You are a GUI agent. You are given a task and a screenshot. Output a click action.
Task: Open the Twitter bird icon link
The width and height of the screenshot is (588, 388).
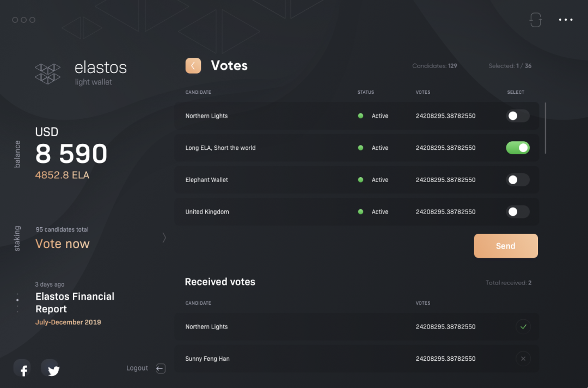tap(51, 368)
